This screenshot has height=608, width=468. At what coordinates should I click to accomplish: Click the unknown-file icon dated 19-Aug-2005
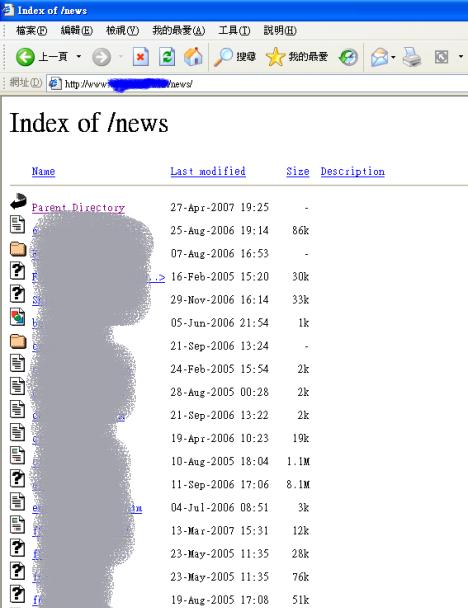click(17, 594)
